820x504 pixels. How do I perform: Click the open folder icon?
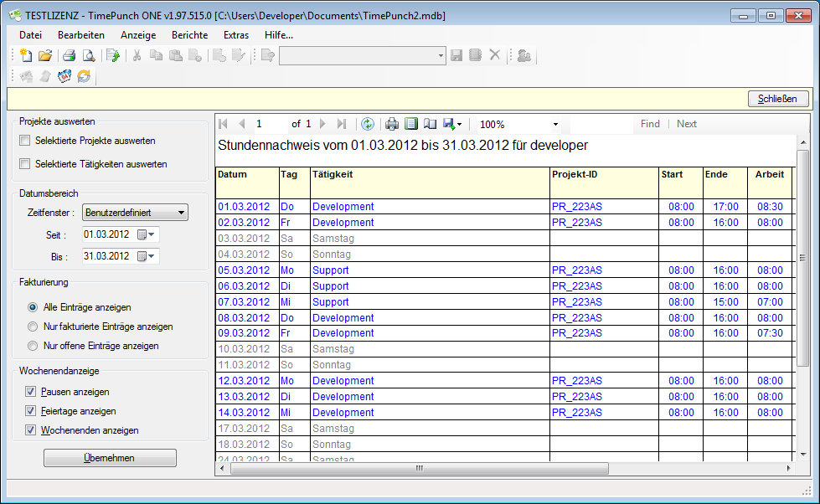[x=45, y=56]
